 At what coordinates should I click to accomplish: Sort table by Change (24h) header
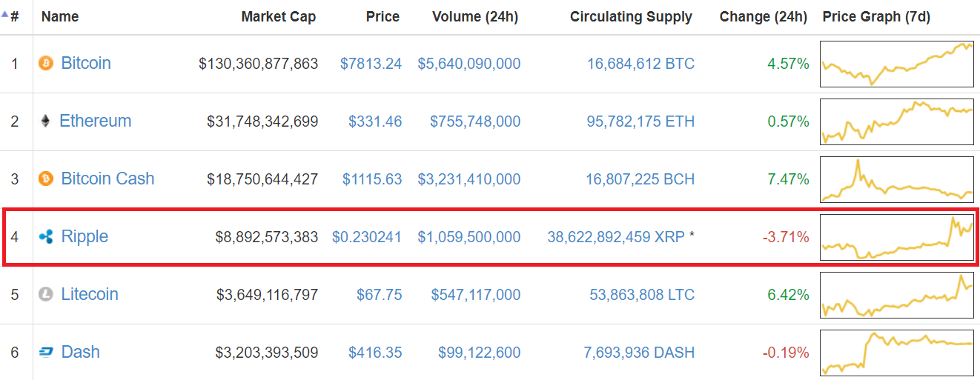[764, 16]
